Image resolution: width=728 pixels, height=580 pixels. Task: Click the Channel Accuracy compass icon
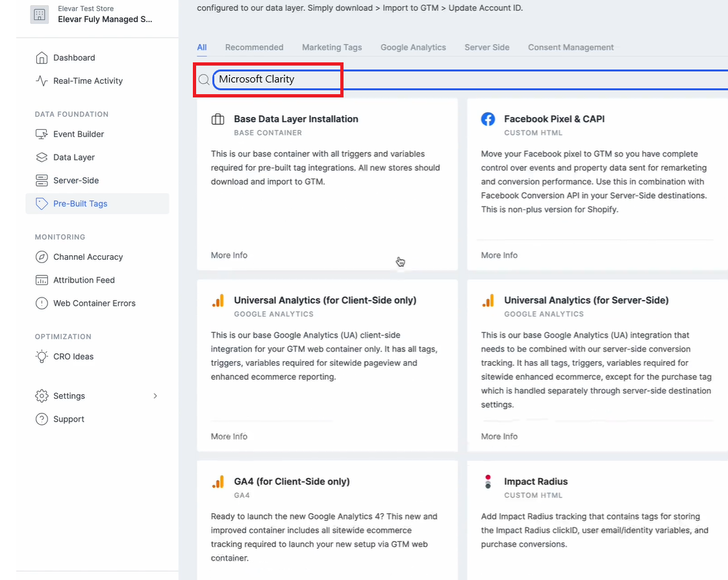click(x=42, y=257)
